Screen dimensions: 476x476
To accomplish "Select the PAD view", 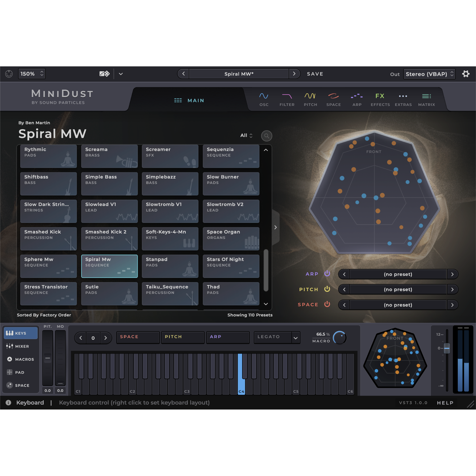I will click(21, 372).
